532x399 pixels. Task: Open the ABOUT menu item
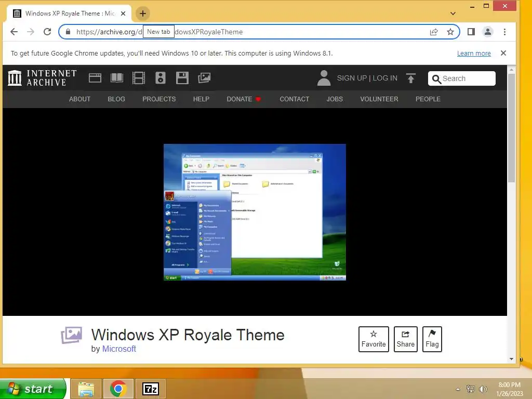(x=79, y=99)
